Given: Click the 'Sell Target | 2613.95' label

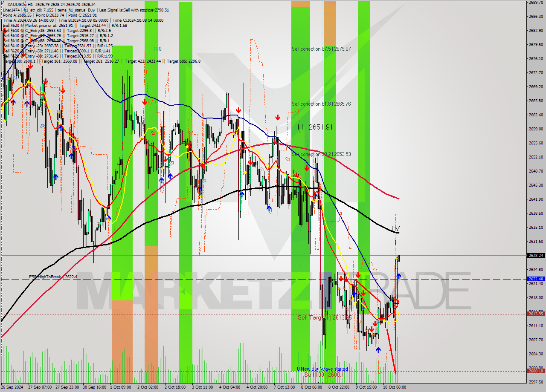Looking at the screenshot, I should (x=325, y=317).
